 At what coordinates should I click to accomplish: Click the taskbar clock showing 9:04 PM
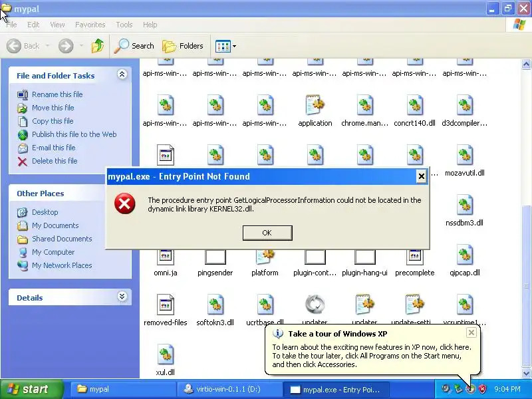click(507, 389)
